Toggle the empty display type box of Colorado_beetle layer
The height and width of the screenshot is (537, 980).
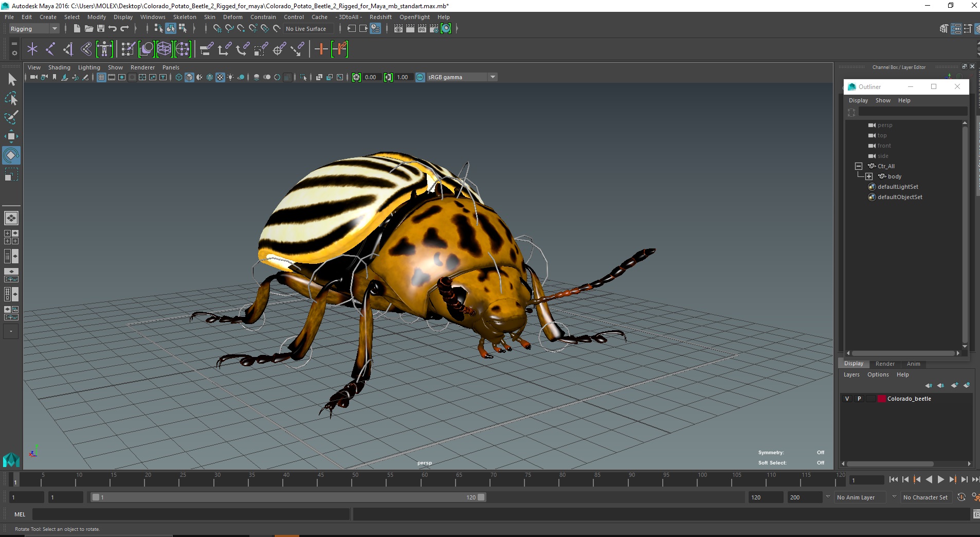coord(870,399)
